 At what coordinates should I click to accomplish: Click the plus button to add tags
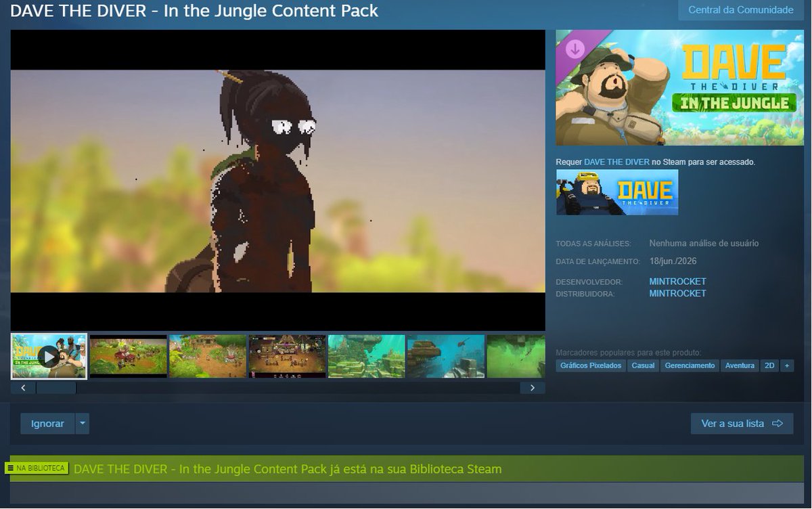coord(787,366)
